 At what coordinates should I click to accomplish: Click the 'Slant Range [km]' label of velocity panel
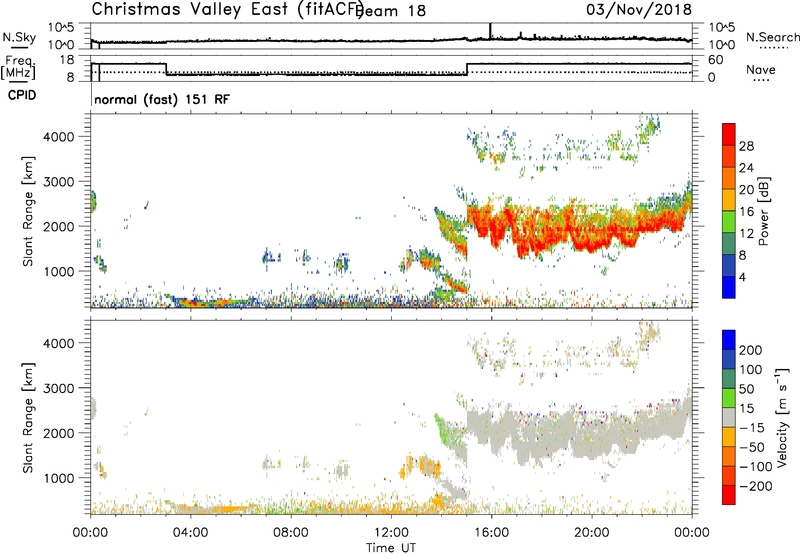pyautogui.click(x=28, y=417)
